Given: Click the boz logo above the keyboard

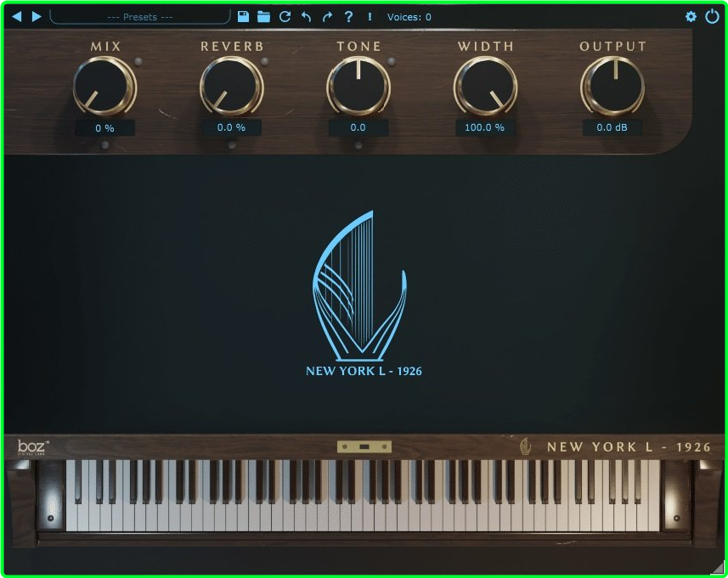Looking at the screenshot, I should [33, 447].
